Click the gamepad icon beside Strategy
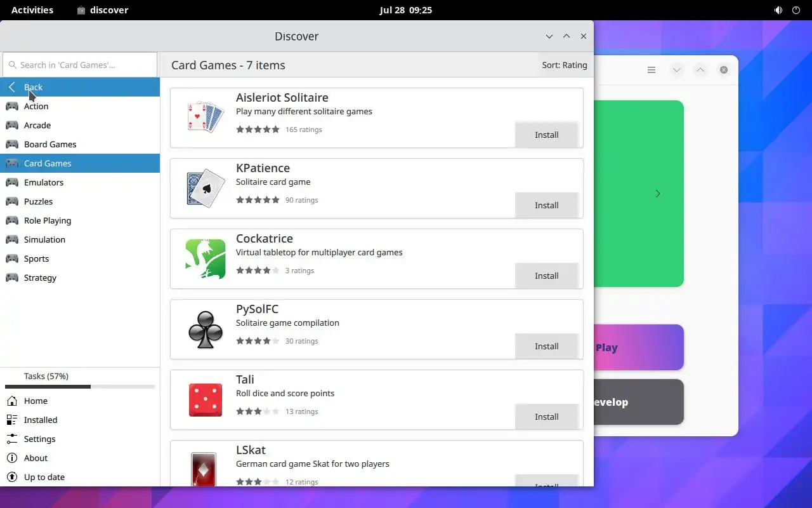The image size is (812, 508). [x=12, y=277]
